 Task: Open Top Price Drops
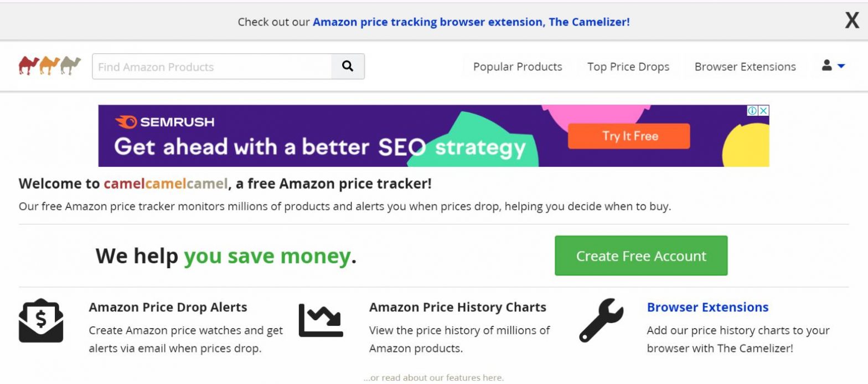[x=628, y=66]
